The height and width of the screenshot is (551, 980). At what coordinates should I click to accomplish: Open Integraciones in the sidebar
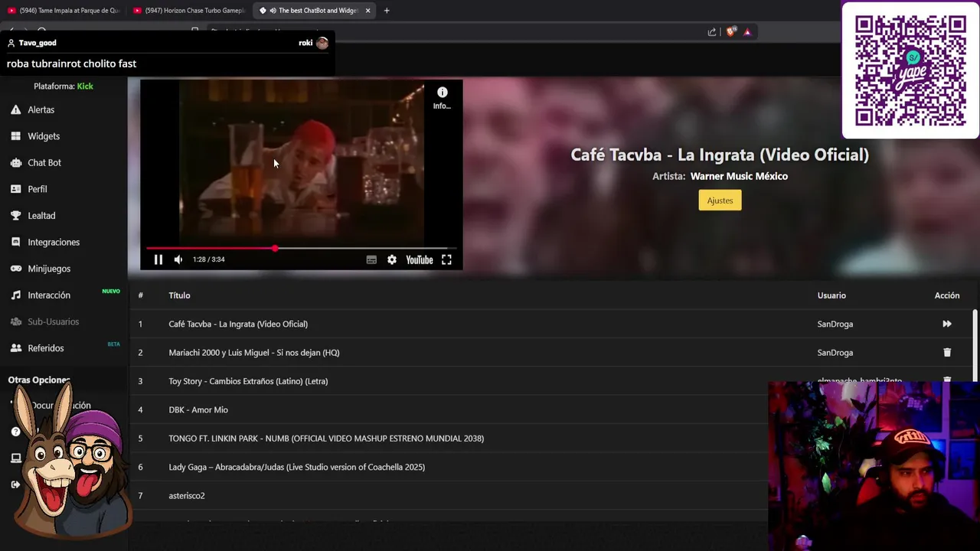click(x=54, y=242)
